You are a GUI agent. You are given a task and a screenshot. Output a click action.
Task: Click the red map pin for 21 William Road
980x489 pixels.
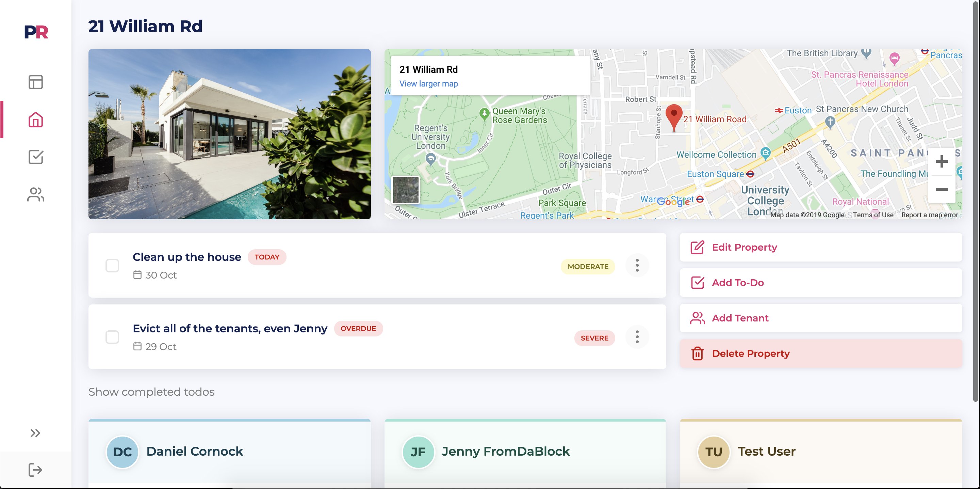coord(674,118)
